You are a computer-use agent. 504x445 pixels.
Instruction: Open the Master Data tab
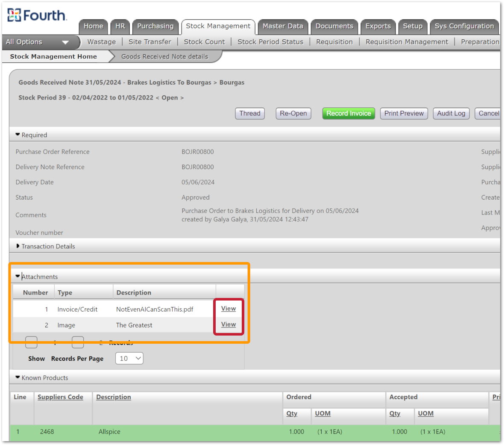283,26
